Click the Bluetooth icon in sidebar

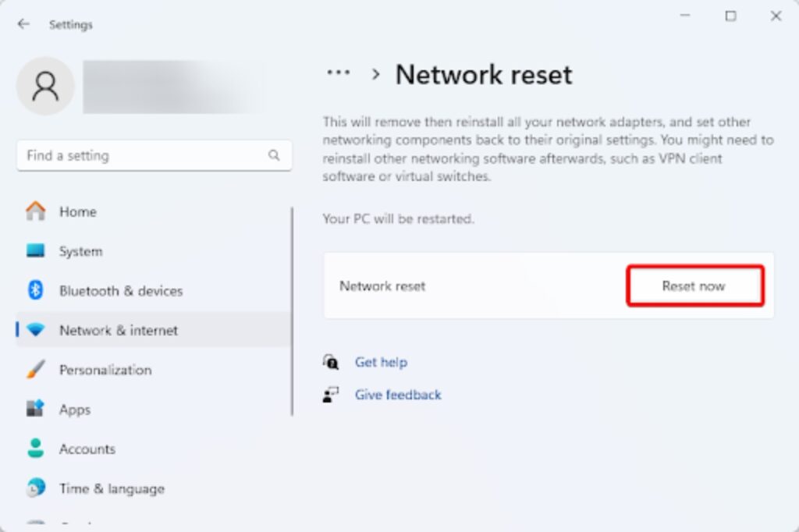(36, 291)
